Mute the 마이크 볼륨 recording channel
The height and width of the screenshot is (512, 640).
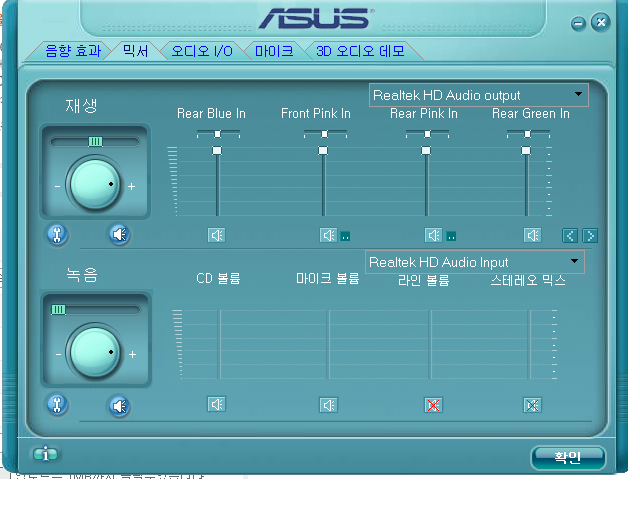328,405
